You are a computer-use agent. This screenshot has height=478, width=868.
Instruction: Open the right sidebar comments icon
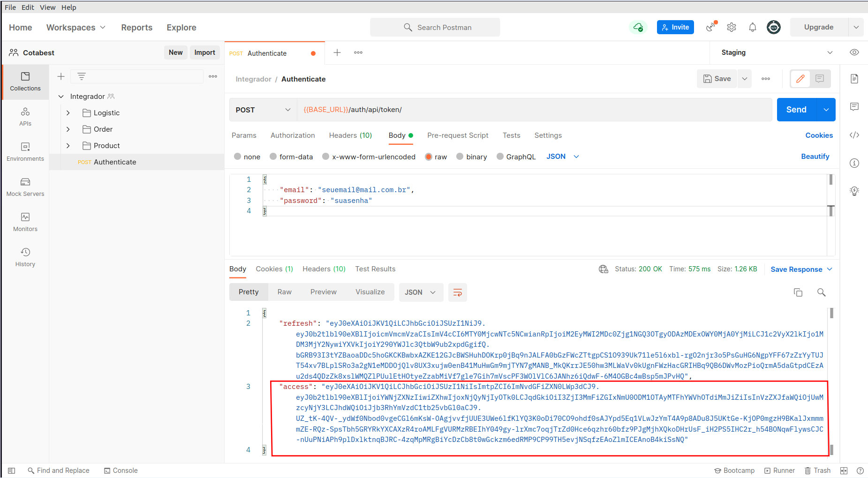[854, 107]
